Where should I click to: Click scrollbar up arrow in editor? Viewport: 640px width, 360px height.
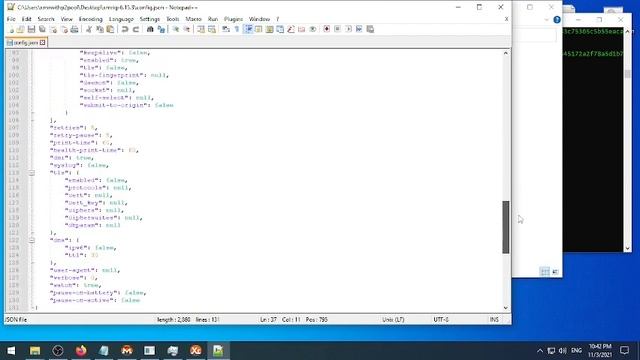(506, 53)
